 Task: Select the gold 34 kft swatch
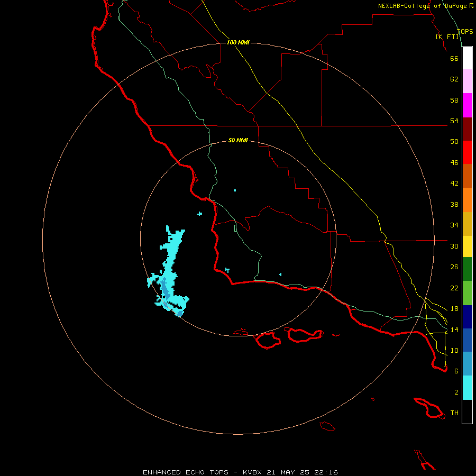coord(467,224)
